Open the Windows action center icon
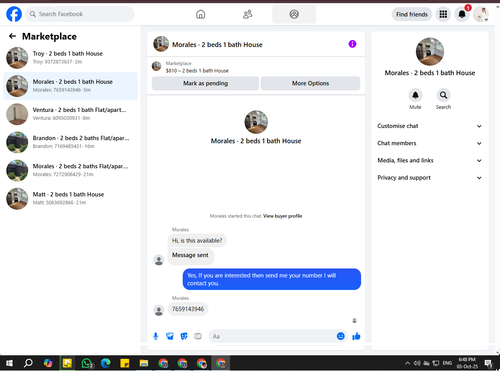The width and height of the screenshot is (500, 371). tap(489, 363)
